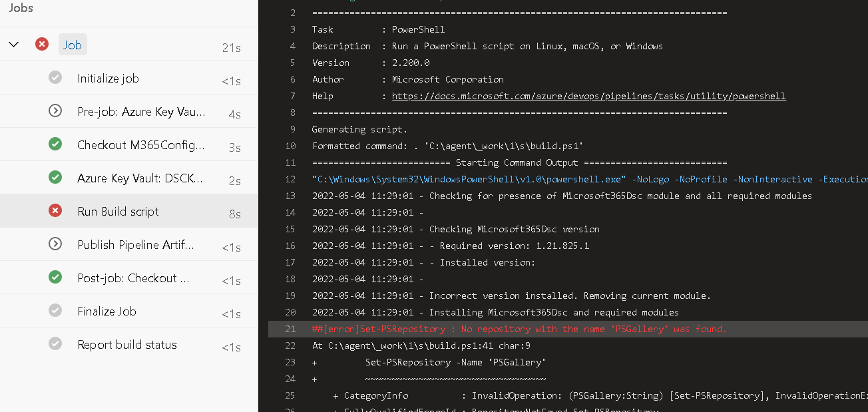The height and width of the screenshot is (412, 868).
Task: Open the Post-job: Checkout step
Action: pos(128,278)
